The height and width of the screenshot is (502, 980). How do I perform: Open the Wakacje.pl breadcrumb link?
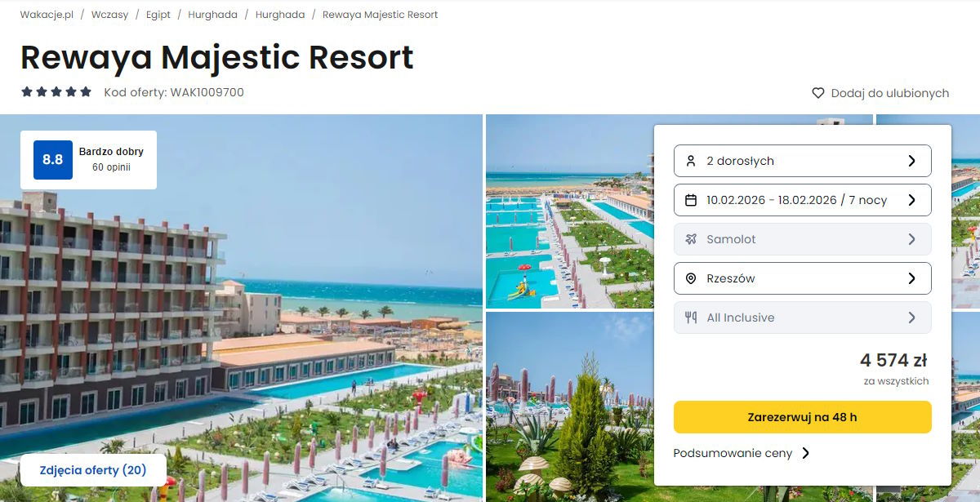pyautogui.click(x=47, y=15)
